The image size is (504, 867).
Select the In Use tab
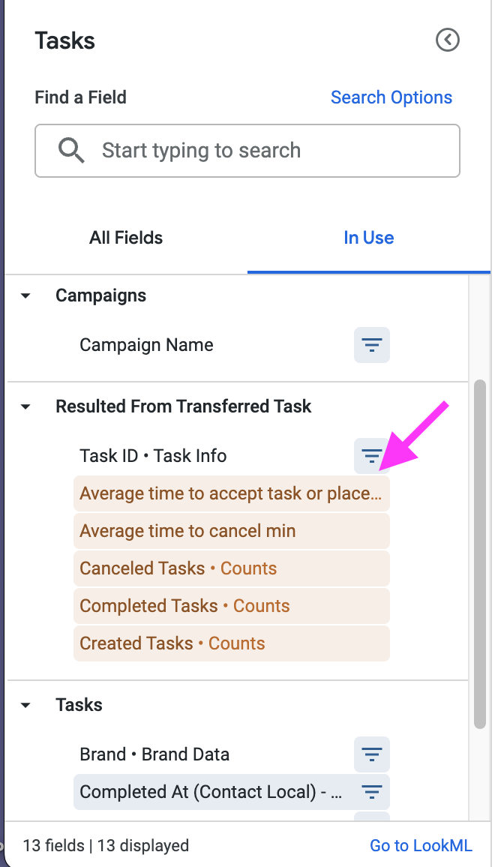(x=368, y=238)
